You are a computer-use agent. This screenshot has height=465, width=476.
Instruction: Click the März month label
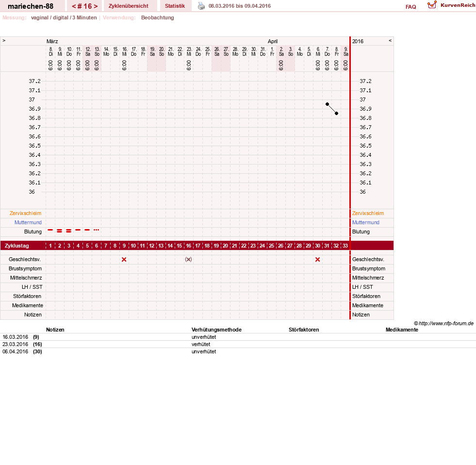pyautogui.click(x=52, y=41)
